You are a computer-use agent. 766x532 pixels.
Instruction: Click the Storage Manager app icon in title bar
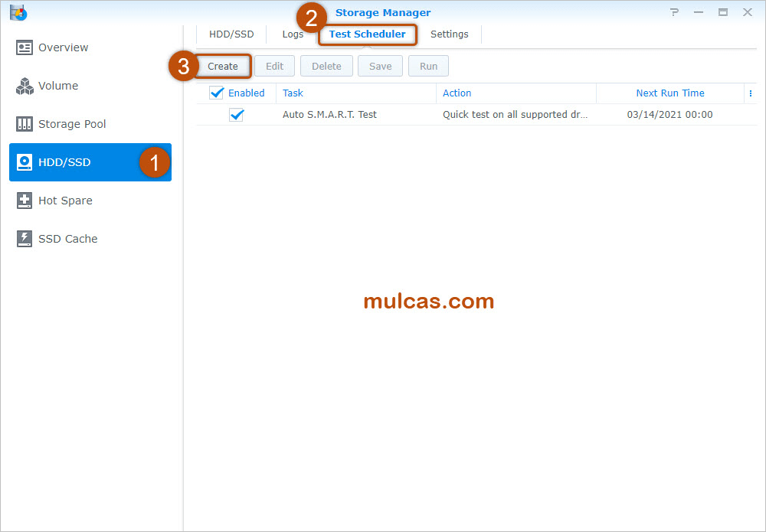pos(18,12)
